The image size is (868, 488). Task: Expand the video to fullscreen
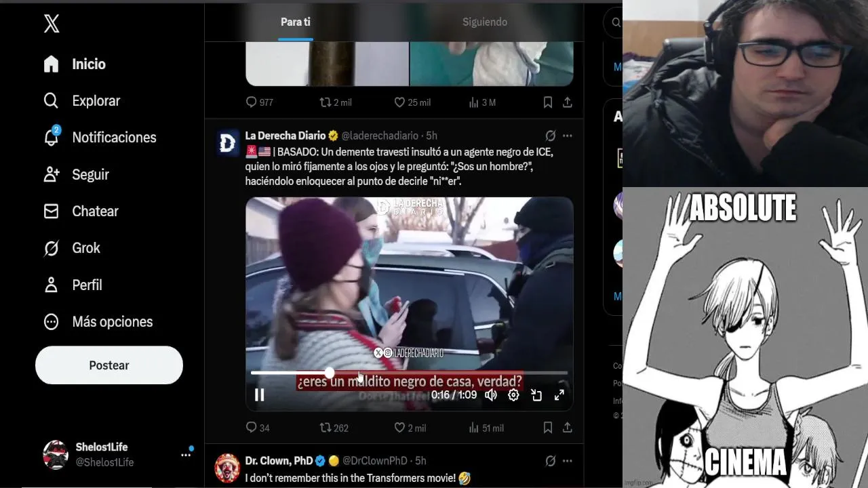(559, 395)
